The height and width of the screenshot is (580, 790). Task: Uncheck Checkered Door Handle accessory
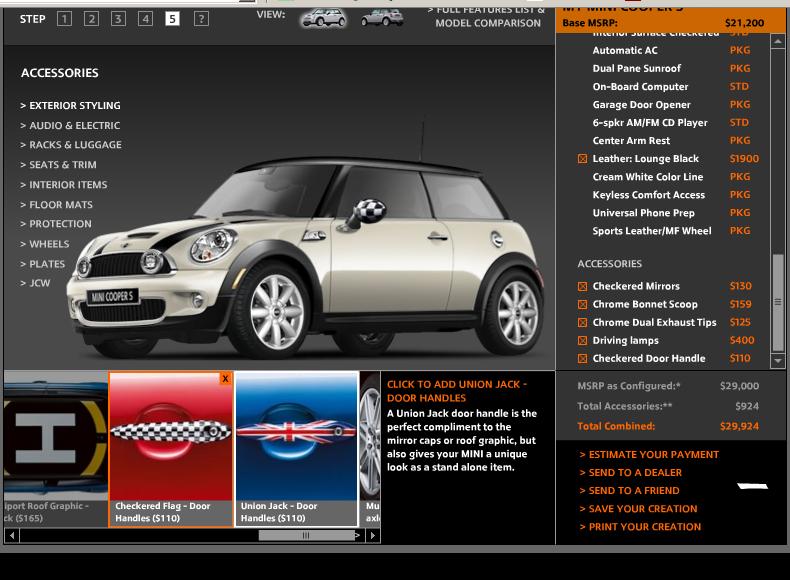582,359
